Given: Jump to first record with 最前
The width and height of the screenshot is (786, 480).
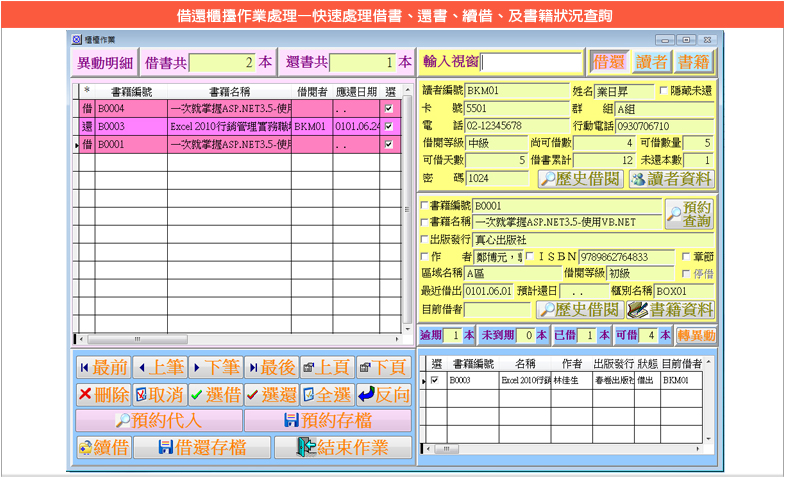Looking at the screenshot, I should pos(103,366).
